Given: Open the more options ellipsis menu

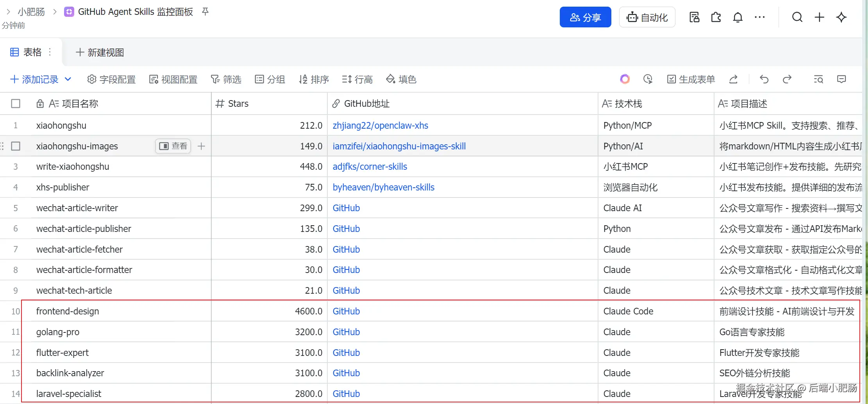Looking at the screenshot, I should click(x=759, y=17).
